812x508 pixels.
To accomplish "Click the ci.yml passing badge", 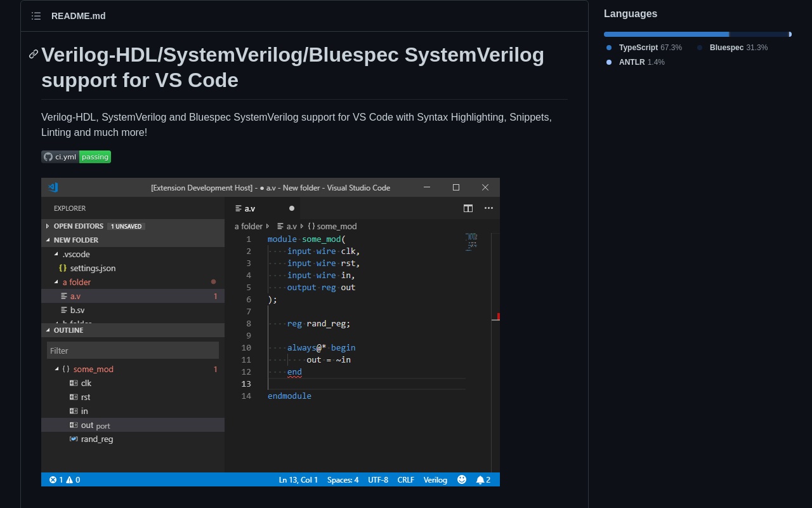I will point(76,157).
